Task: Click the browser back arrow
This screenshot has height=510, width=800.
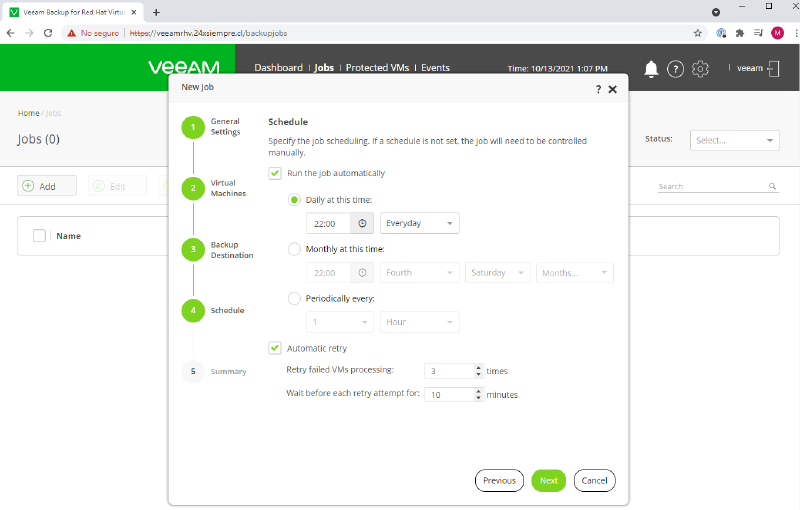Action: coord(11,33)
